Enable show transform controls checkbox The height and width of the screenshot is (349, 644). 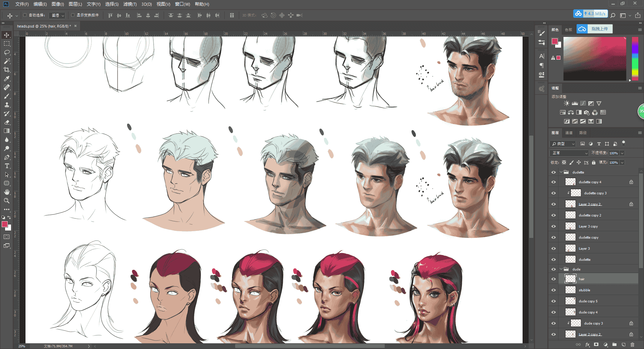point(73,15)
